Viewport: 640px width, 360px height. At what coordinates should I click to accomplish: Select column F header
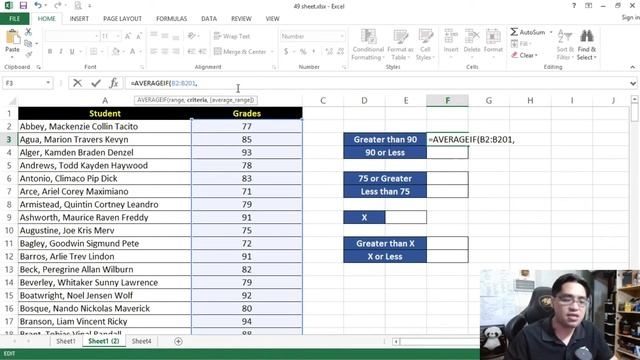[x=447, y=101]
